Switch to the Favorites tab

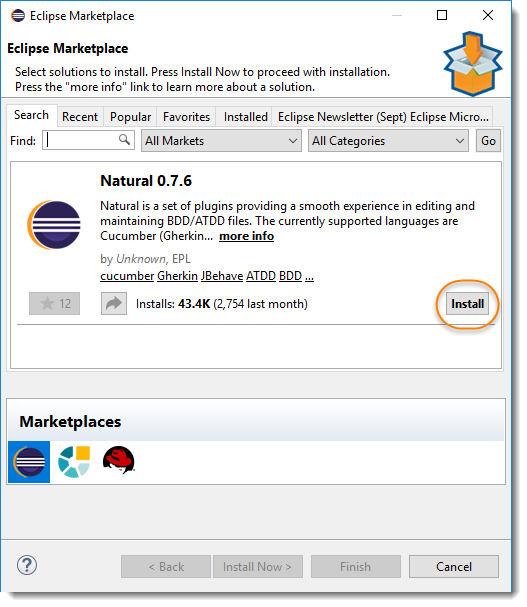[x=186, y=117]
